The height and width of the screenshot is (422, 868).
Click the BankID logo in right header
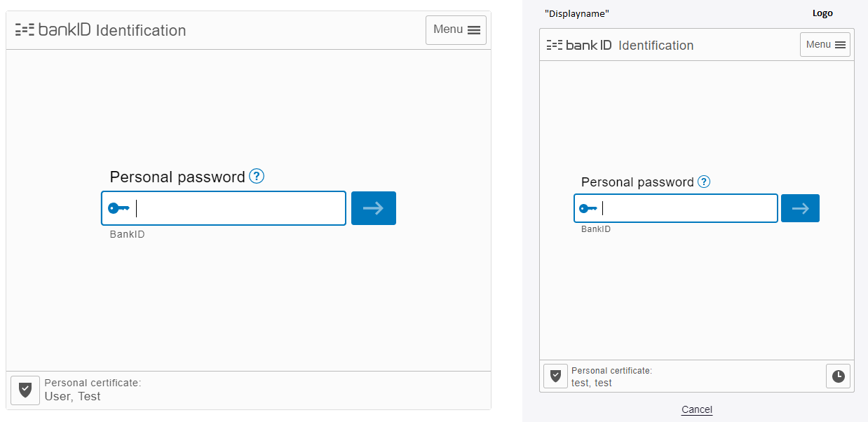click(x=579, y=45)
